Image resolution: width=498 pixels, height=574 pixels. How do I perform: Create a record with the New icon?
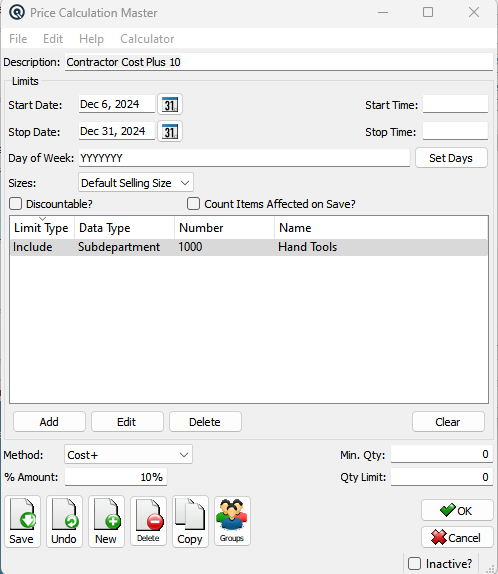[106, 521]
